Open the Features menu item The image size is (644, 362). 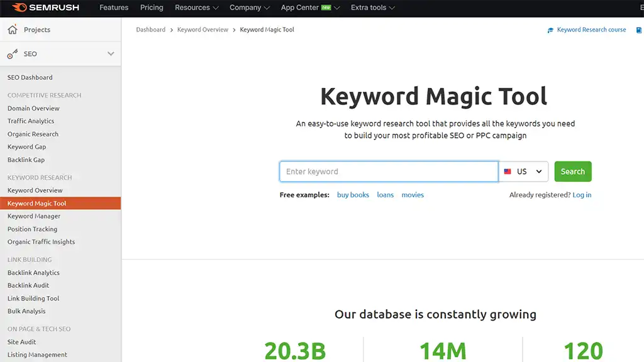click(x=114, y=8)
